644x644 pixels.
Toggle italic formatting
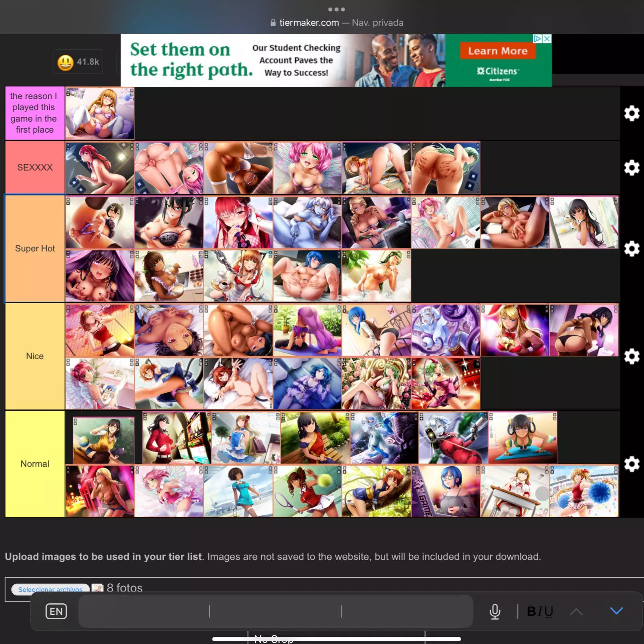tap(539, 611)
